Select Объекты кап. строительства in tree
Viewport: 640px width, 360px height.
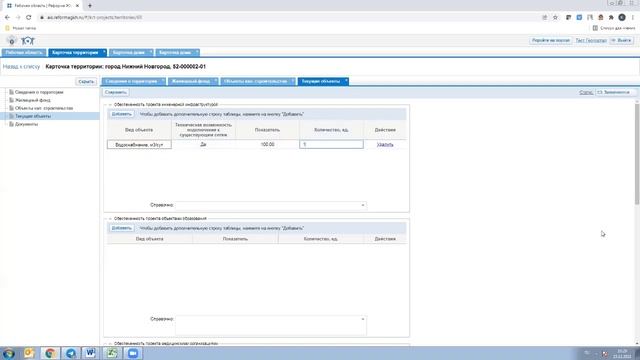pos(44,108)
